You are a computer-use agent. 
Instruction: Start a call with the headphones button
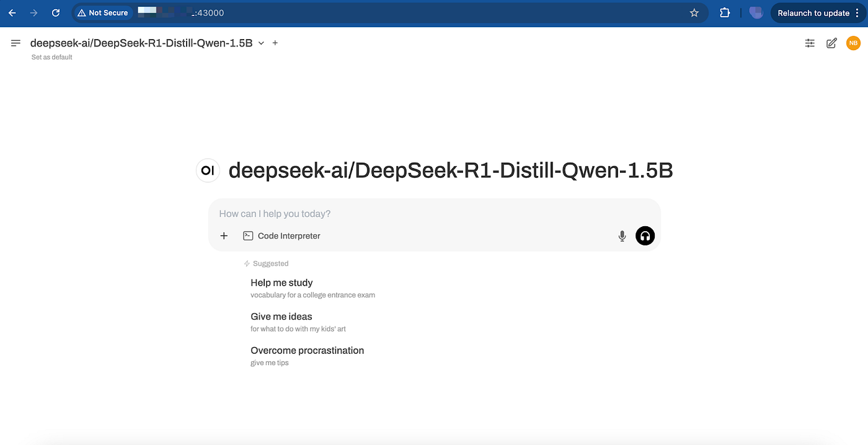click(x=645, y=236)
